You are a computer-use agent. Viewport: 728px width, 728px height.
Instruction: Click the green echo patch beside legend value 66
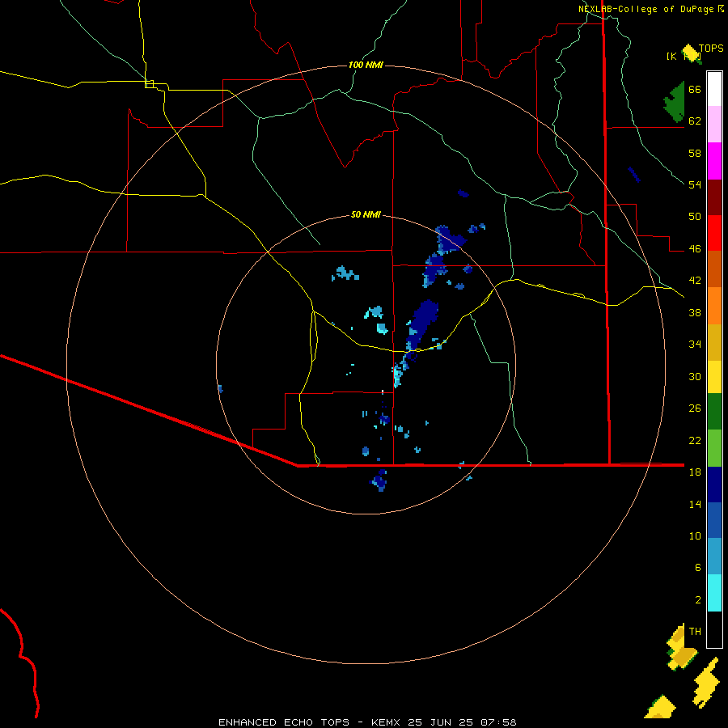pyautogui.click(x=675, y=103)
